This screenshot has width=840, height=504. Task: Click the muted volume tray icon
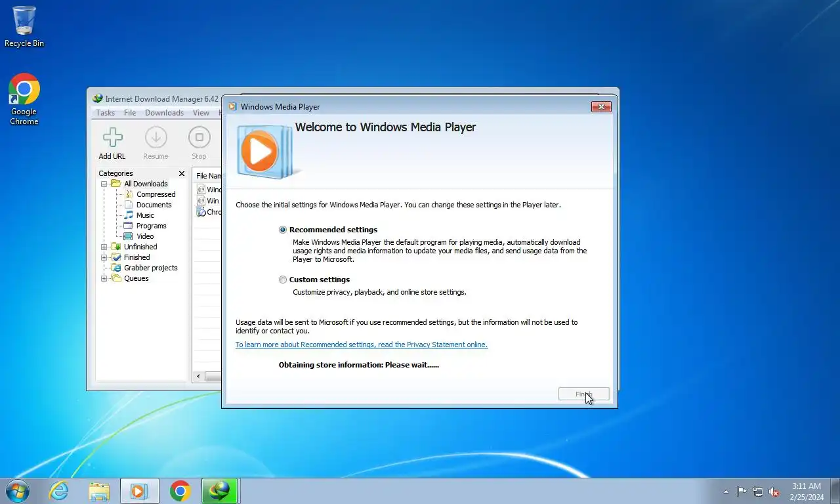pyautogui.click(x=774, y=492)
